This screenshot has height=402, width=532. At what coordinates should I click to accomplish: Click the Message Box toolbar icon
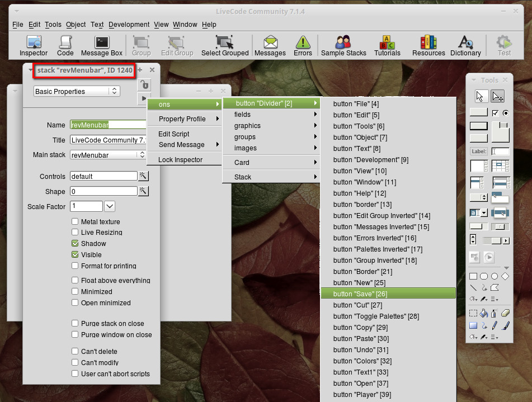(101, 46)
